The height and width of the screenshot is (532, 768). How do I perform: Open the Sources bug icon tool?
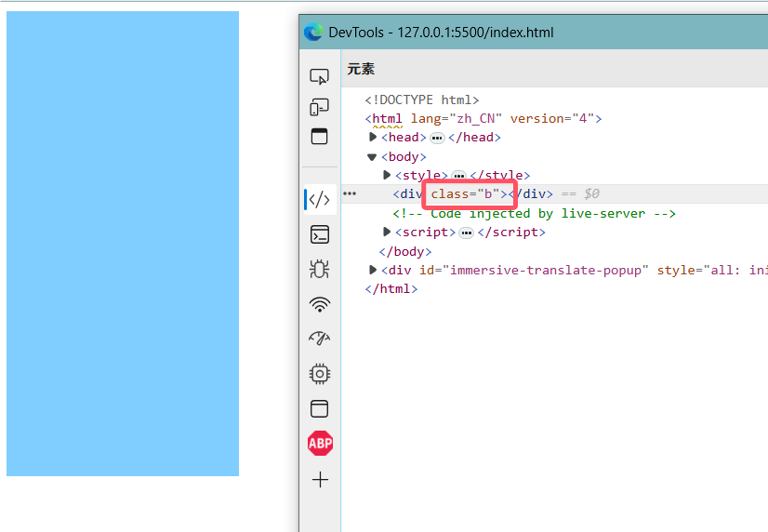(320, 269)
